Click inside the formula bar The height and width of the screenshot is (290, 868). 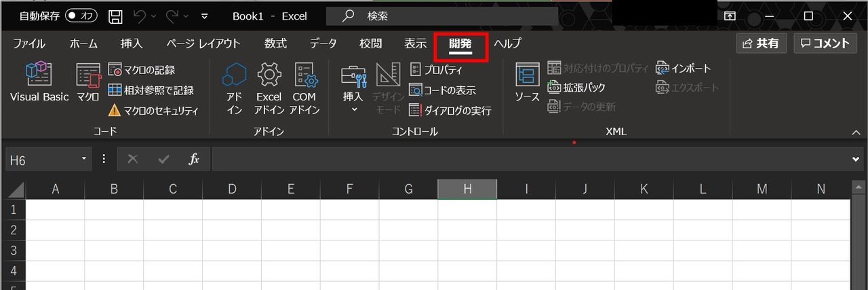[x=531, y=159]
